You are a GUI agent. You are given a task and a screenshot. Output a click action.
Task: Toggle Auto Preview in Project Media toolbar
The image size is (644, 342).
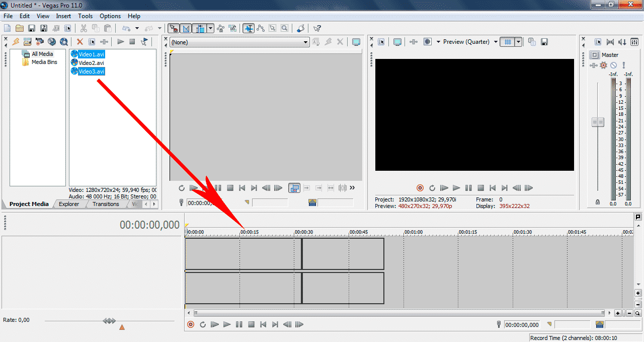144,42
